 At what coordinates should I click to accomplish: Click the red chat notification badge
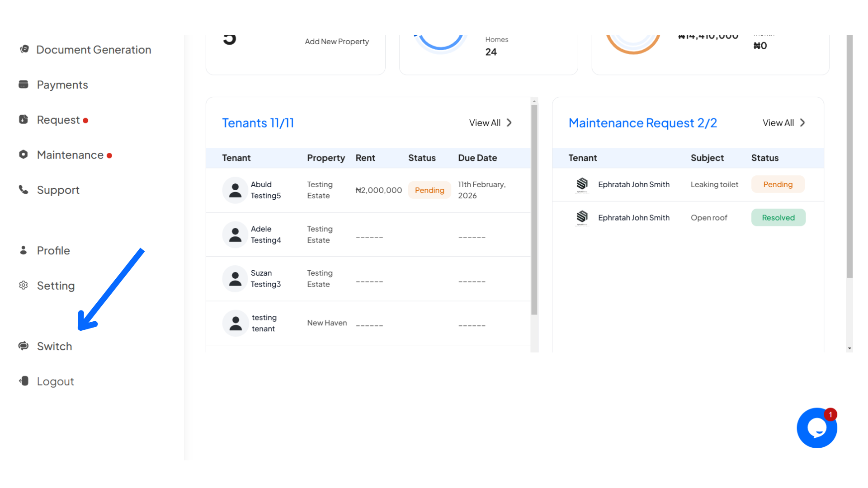(x=830, y=414)
